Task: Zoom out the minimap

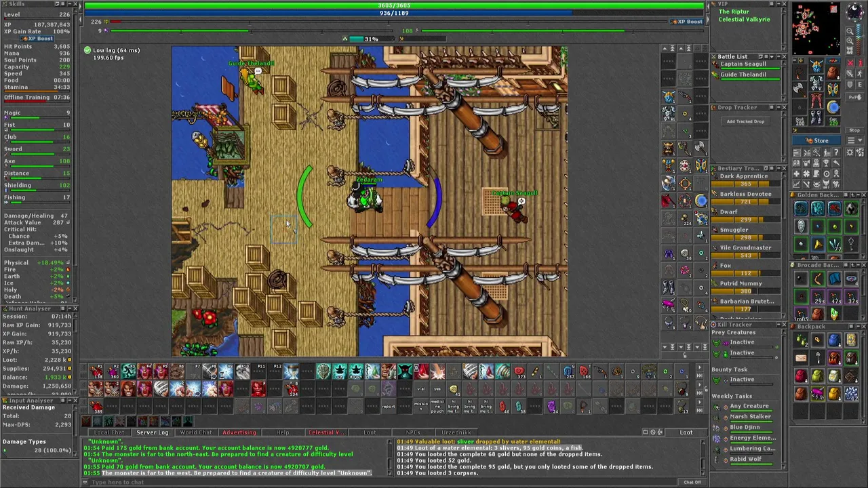Action: tap(850, 32)
